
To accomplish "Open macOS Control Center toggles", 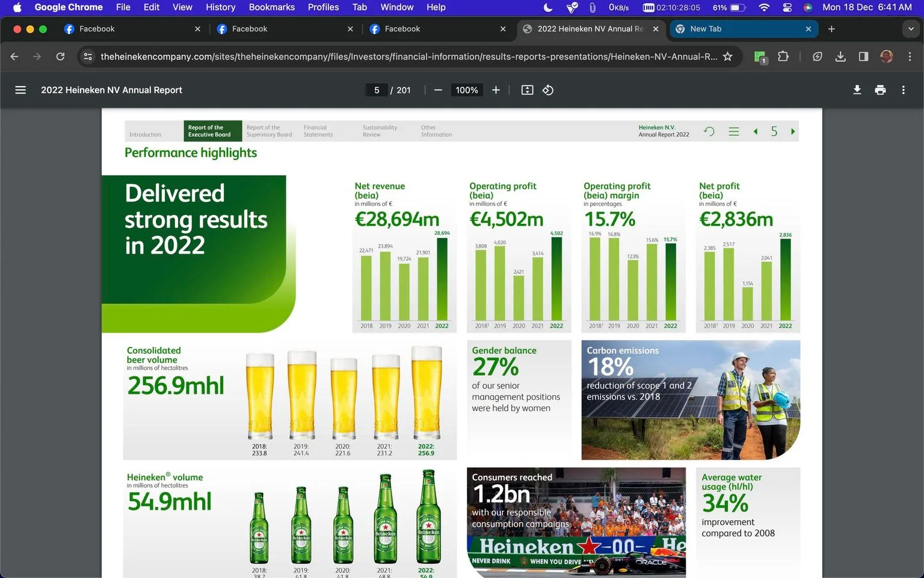I will pos(787,7).
